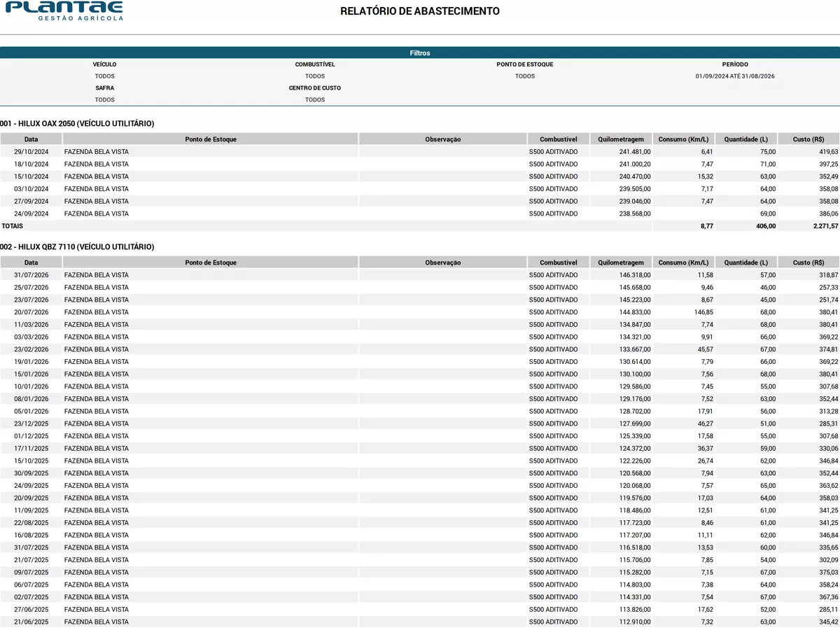Click the 'VEÍCULO' filter label

pos(105,64)
